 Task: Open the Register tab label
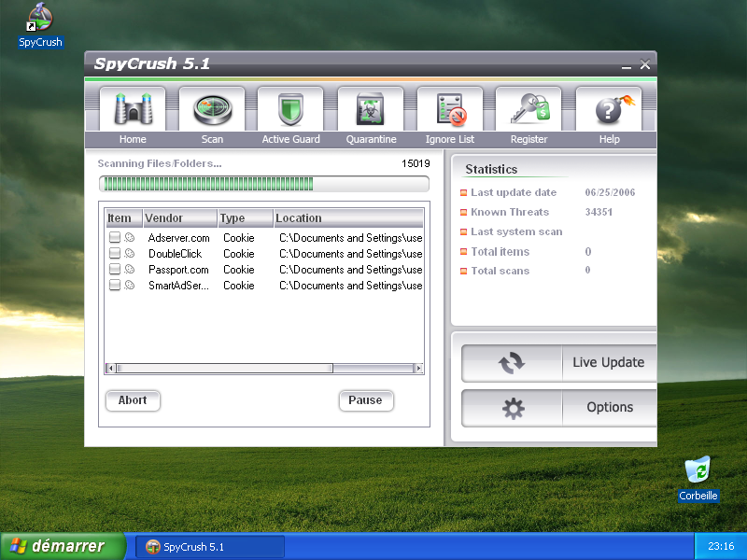(x=529, y=139)
